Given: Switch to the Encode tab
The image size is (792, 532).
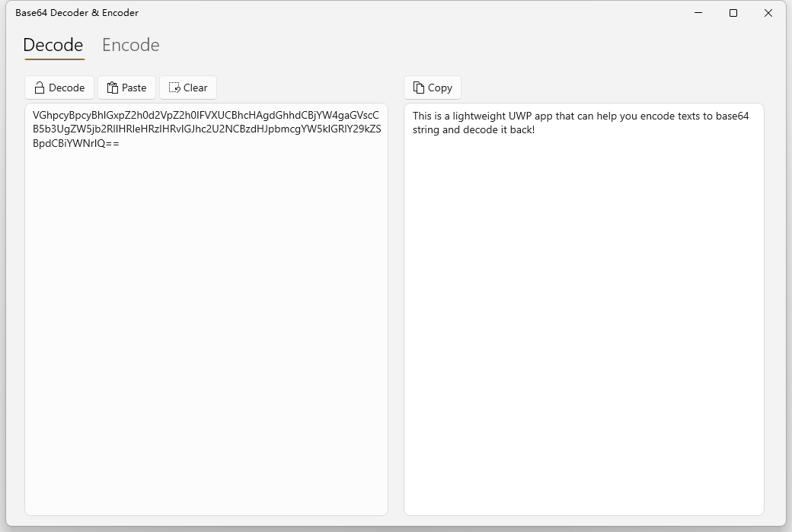Looking at the screenshot, I should [130, 45].
